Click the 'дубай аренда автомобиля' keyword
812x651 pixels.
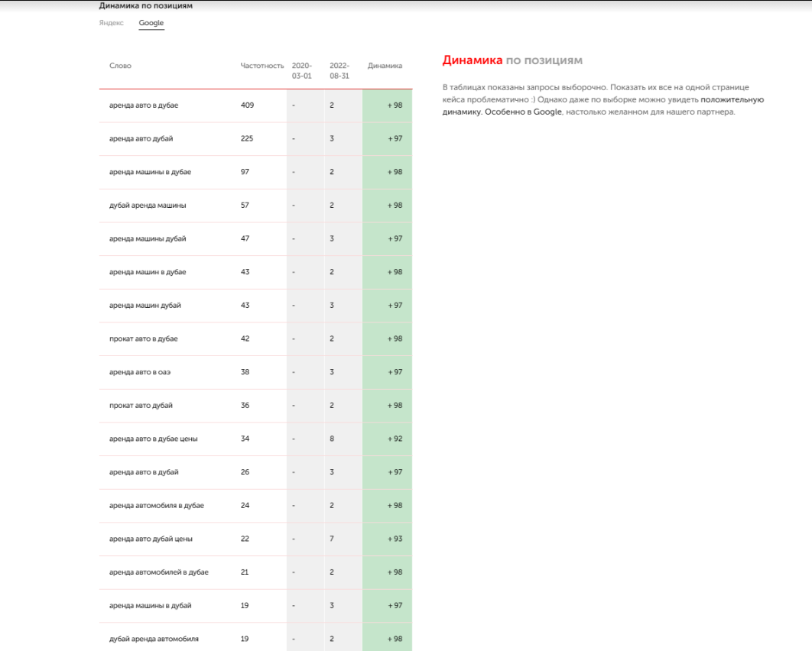click(154, 639)
